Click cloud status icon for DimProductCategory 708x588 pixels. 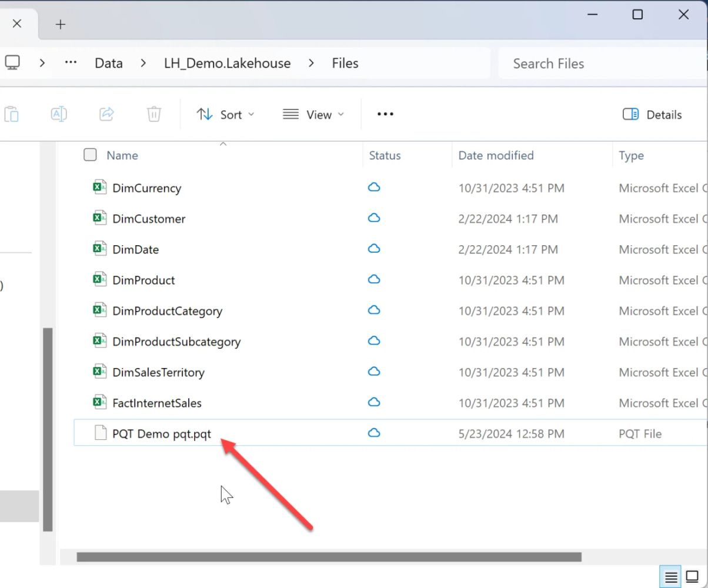[373, 310]
